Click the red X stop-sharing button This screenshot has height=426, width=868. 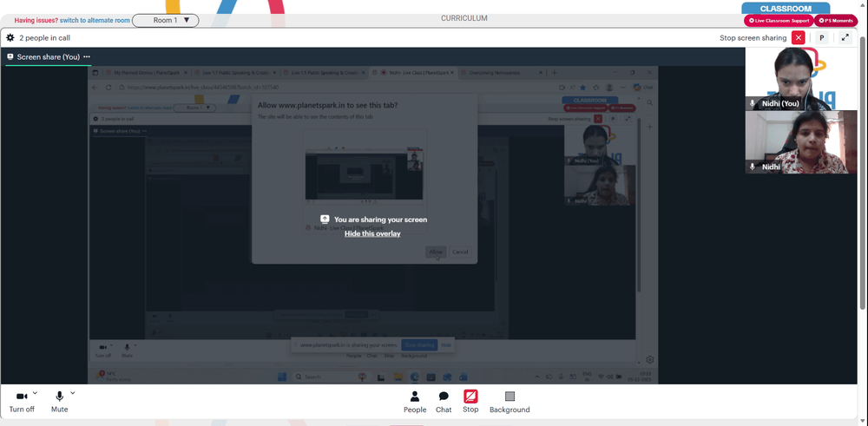coord(798,37)
